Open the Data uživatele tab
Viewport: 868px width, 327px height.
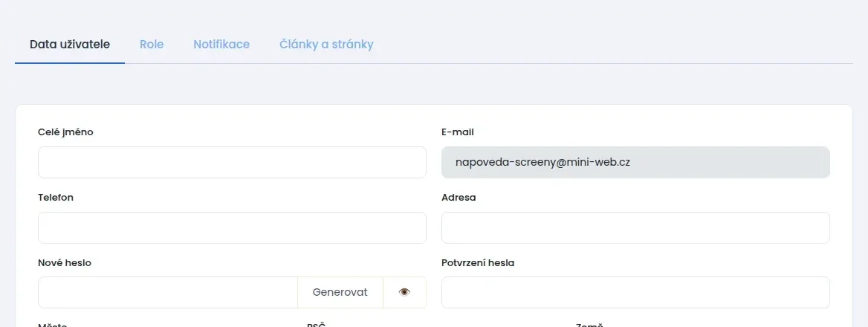click(70, 45)
